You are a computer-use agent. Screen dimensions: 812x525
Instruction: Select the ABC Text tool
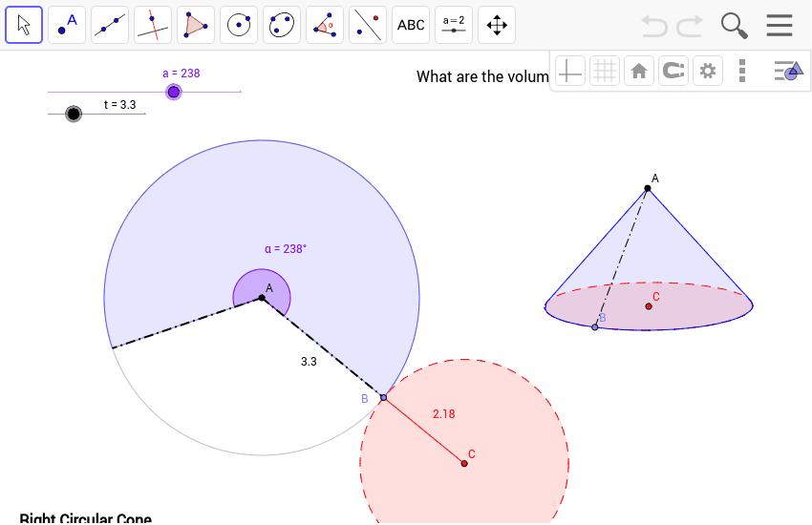click(x=411, y=25)
